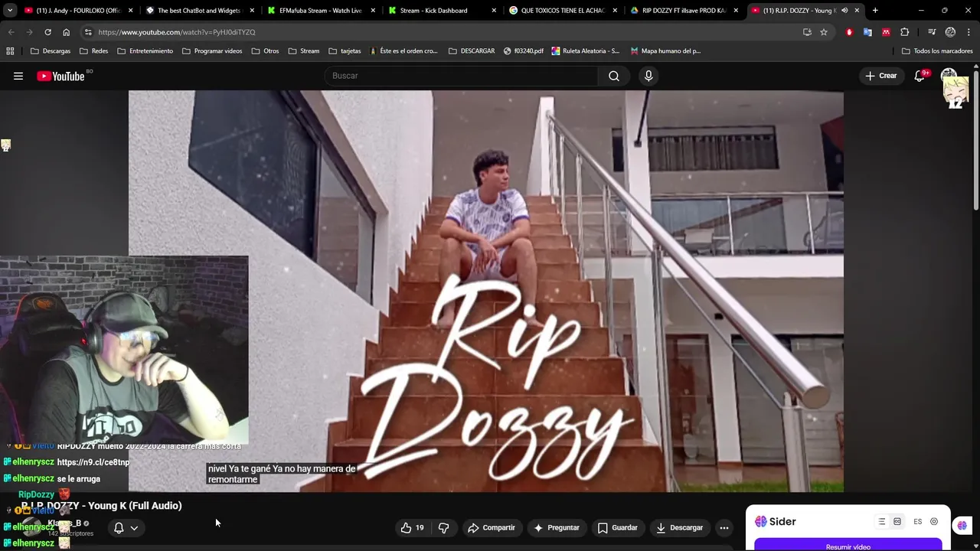Open a new browser tab
Screen dimensions: 980x551
coord(875,11)
